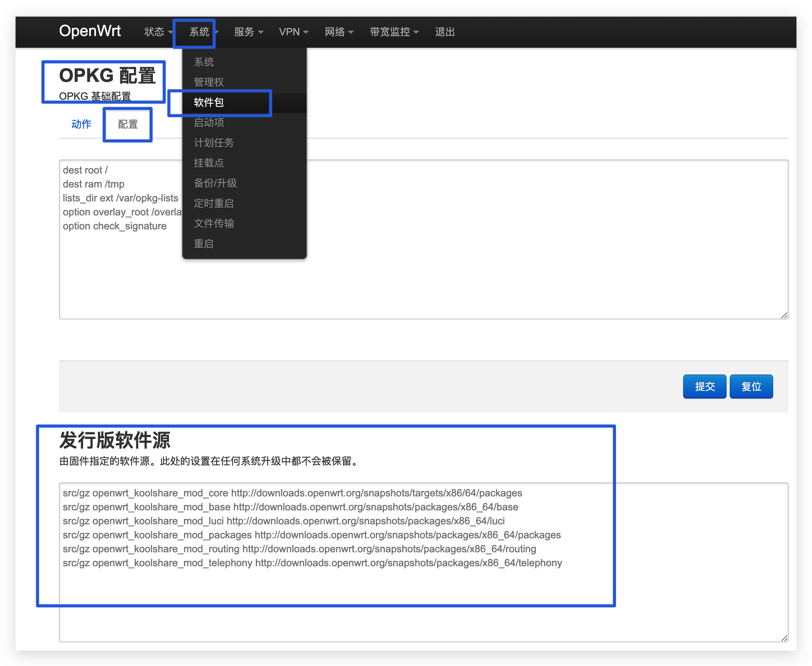Expand the 网络 menu

(x=338, y=32)
